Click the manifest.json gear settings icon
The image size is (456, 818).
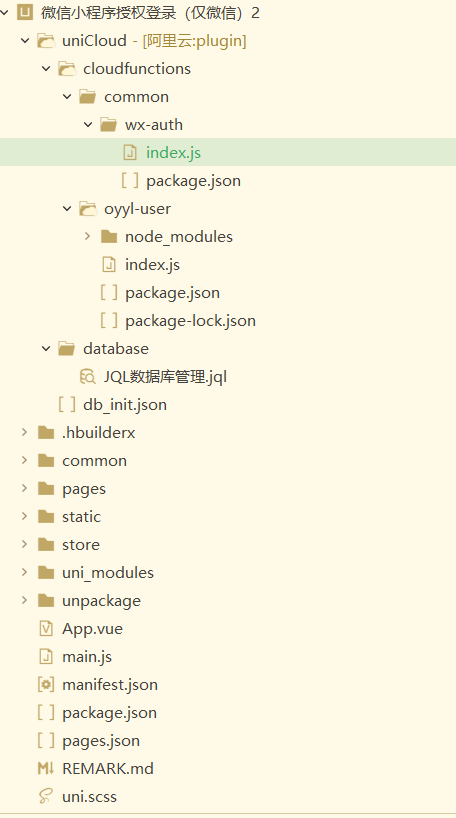[46, 684]
